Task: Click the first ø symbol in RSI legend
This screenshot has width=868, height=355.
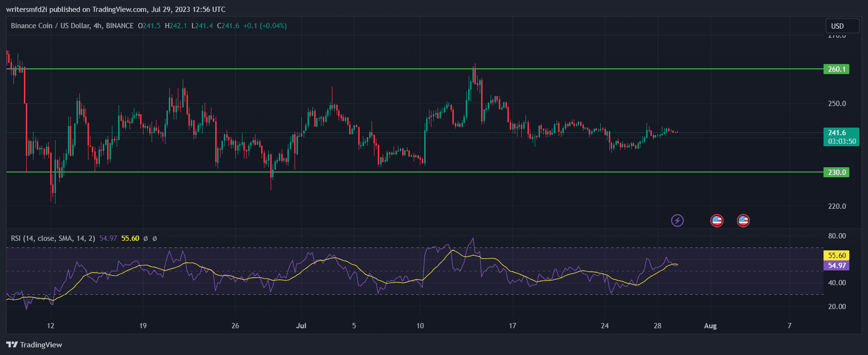Action: (145, 238)
